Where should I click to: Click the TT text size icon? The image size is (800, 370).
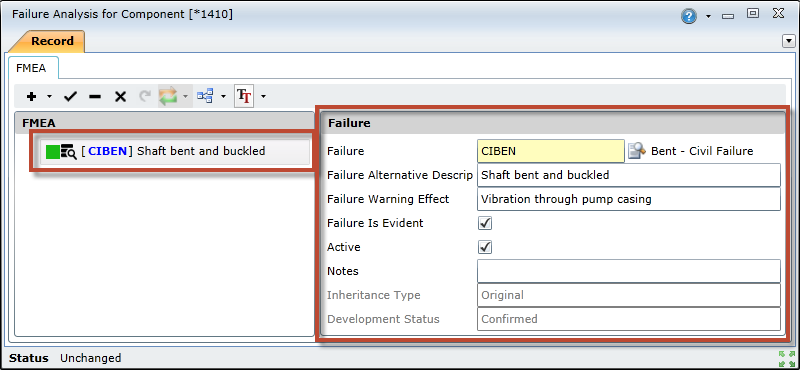pyautogui.click(x=244, y=96)
